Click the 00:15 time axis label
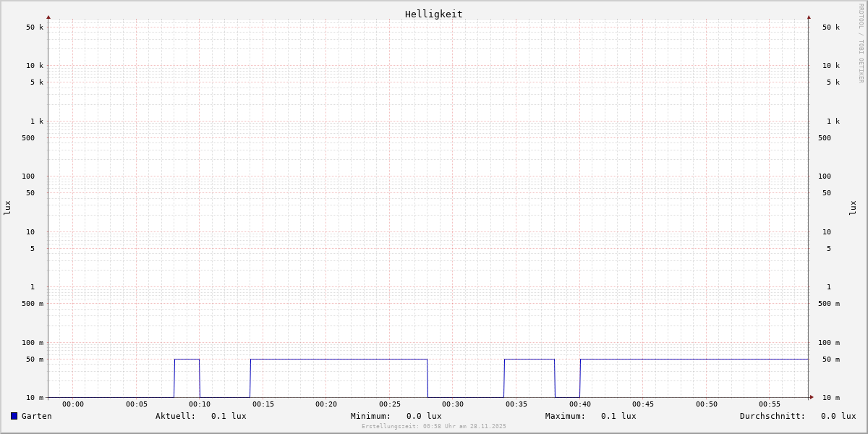This screenshot has width=868, height=434. [263, 404]
